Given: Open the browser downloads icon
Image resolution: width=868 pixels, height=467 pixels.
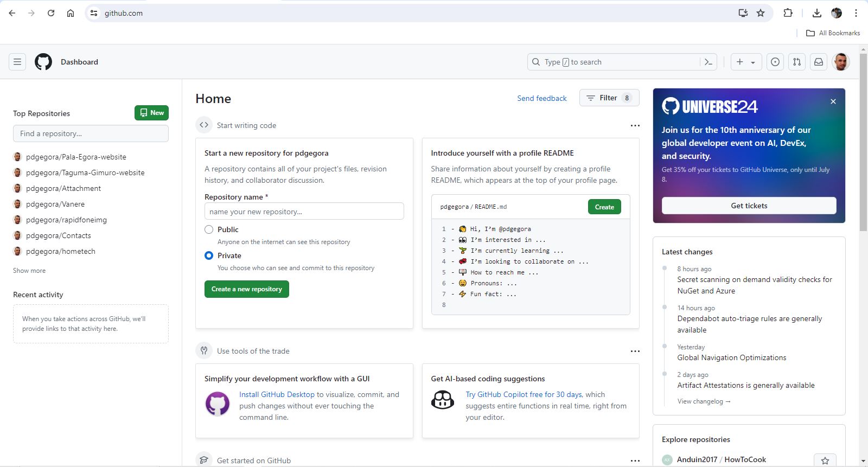Looking at the screenshot, I should tap(817, 13).
